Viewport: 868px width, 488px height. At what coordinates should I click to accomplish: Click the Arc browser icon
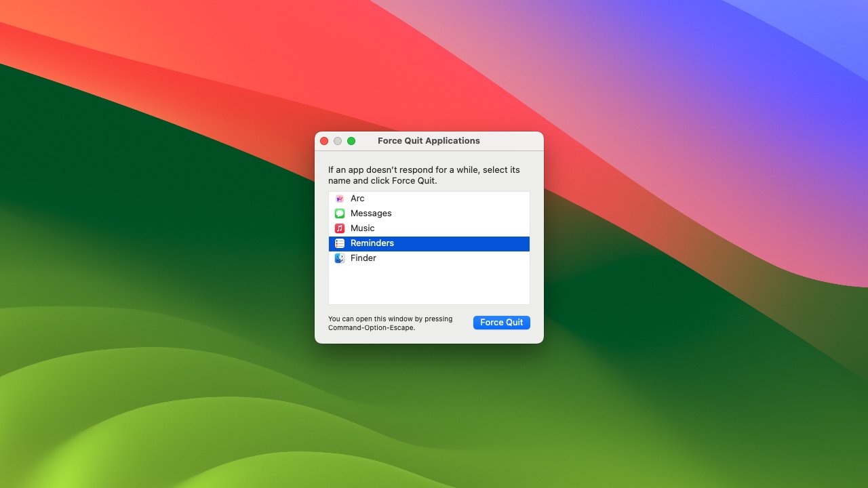tap(339, 198)
